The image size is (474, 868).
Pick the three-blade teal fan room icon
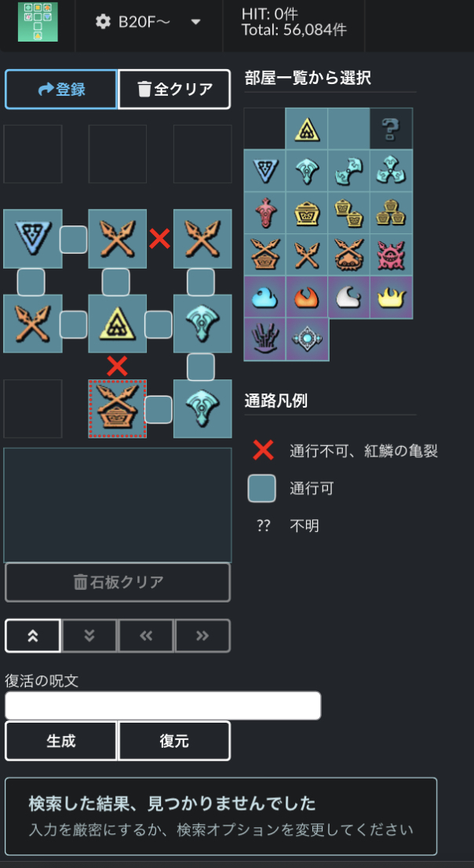pos(391,170)
